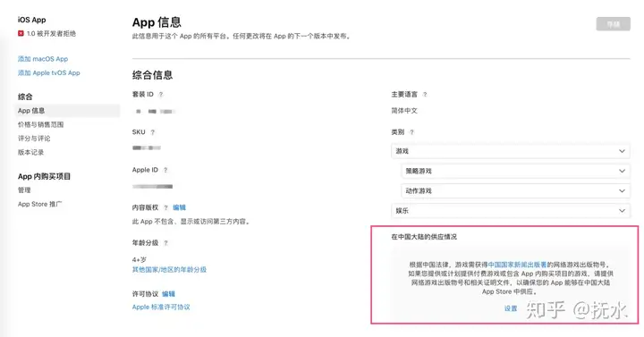Open the 动作游戏 subcategory dropdown
Viewport: 644px width, 337px height.
click(x=515, y=191)
